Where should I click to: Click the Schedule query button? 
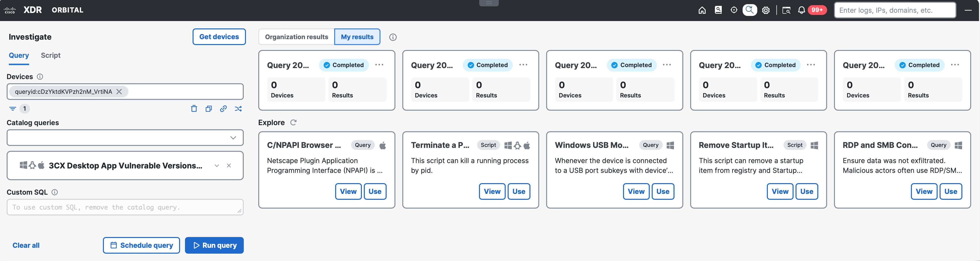tap(141, 245)
